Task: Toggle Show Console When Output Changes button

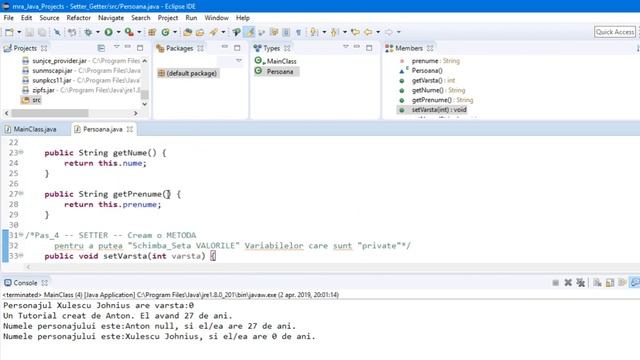Action: click(x=635, y=283)
